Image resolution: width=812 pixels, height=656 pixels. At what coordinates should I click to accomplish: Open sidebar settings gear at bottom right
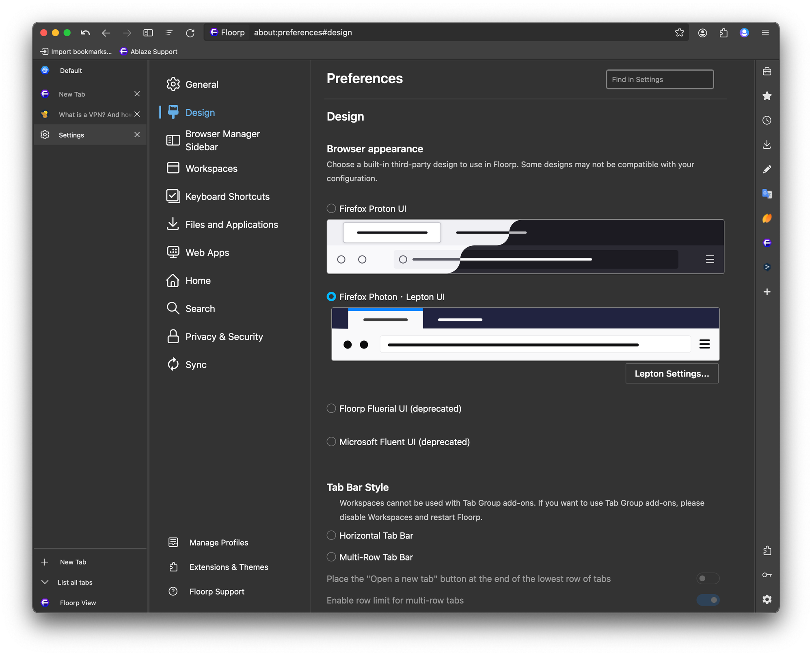pos(767,599)
